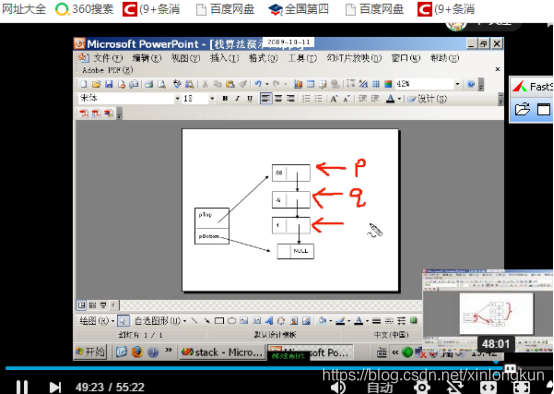Enter fullscreen video mode
Image resolution: width=554 pixels, height=394 pixels.
pyautogui.click(x=521, y=388)
